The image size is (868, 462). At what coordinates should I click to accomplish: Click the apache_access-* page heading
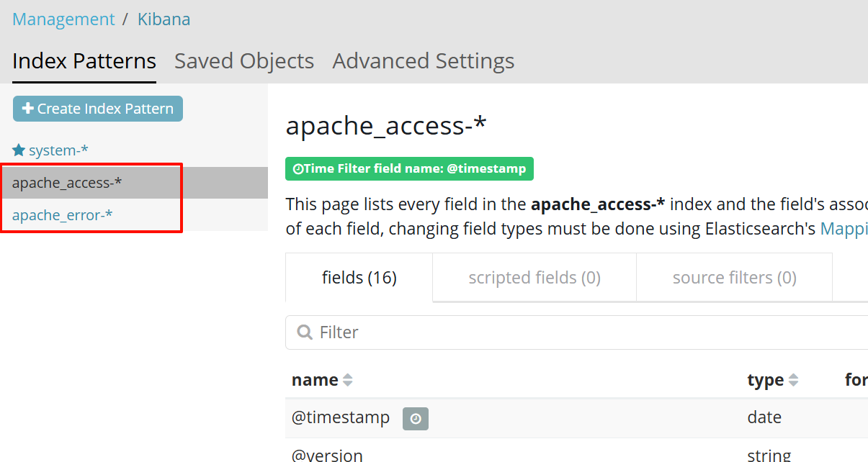point(386,126)
